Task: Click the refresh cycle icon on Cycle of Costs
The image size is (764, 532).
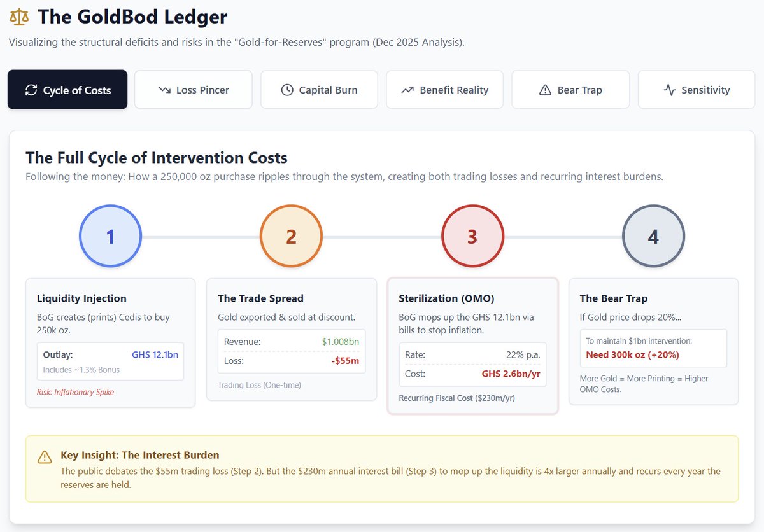Action: pos(31,90)
